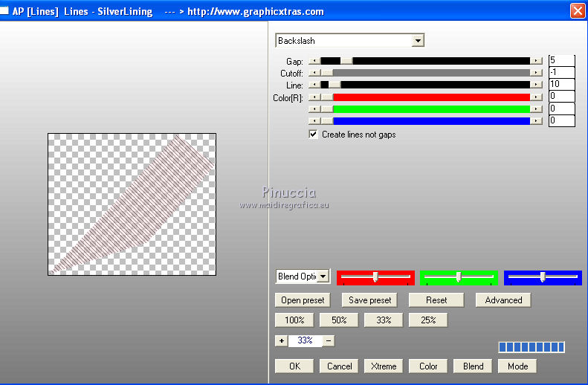
Task: Confirm with the OK button
Action: tap(294, 366)
